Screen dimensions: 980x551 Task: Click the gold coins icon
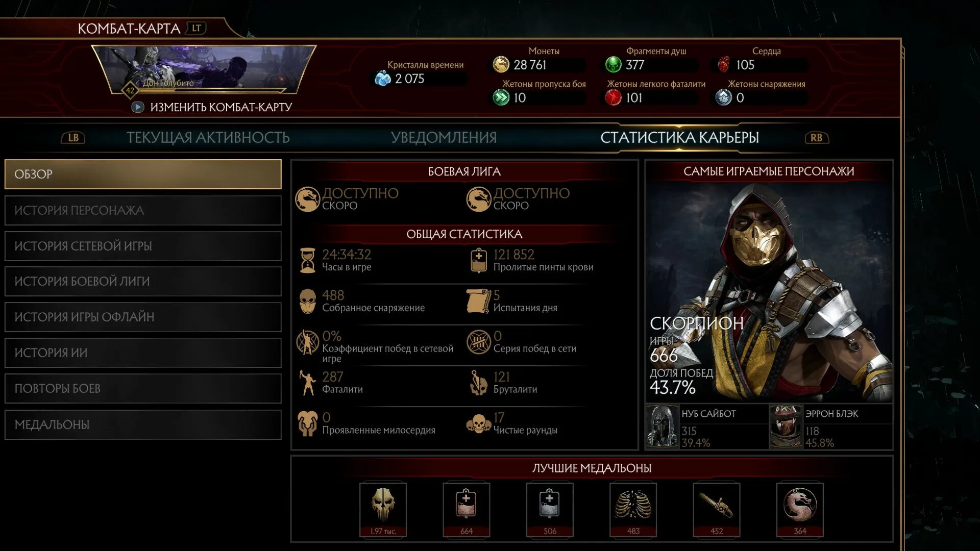501,65
